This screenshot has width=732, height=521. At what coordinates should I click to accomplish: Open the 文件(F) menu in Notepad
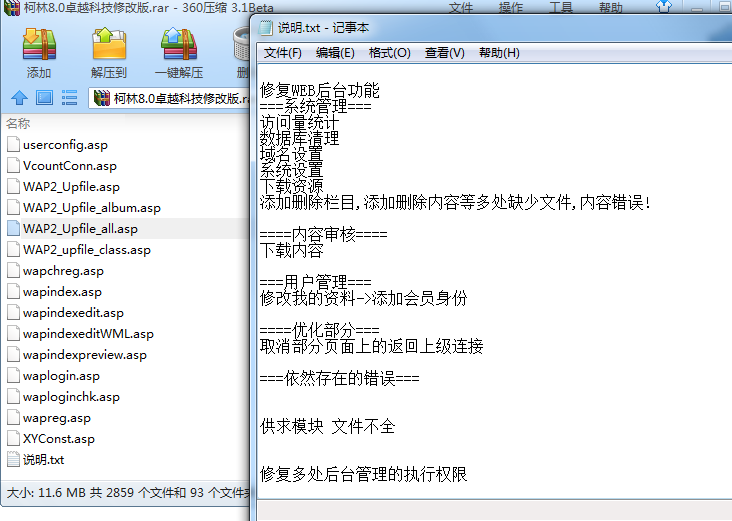[283, 53]
